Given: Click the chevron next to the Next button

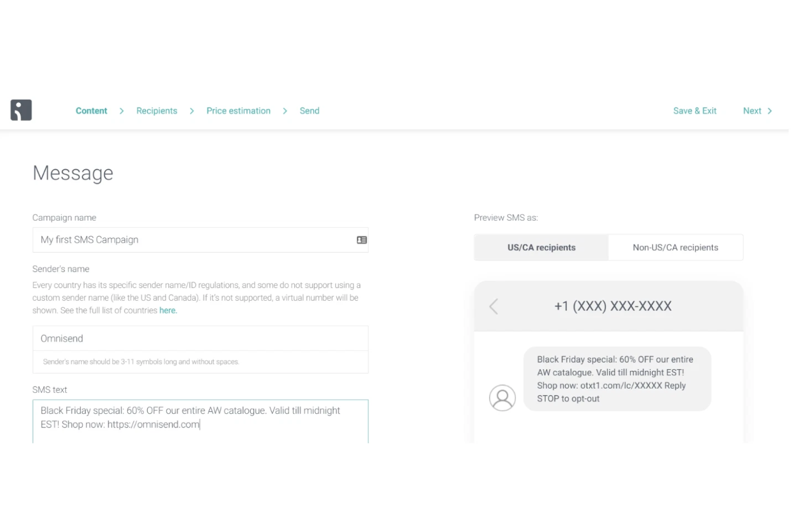Looking at the screenshot, I should point(771,110).
